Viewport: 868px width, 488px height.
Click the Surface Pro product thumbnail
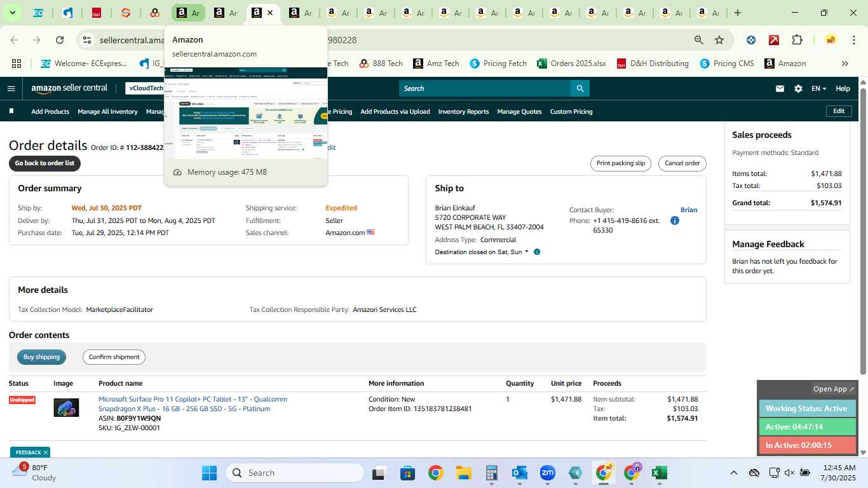pyautogui.click(x=66, y=408)
